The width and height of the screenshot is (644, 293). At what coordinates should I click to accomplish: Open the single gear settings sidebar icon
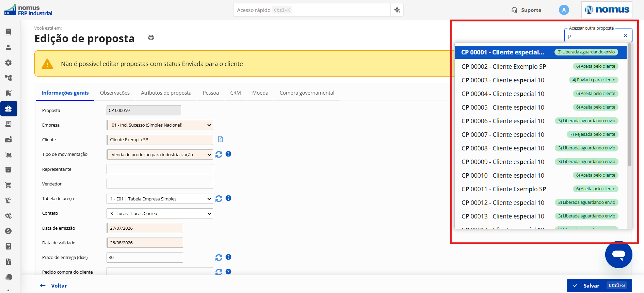[x=9, y=63]
